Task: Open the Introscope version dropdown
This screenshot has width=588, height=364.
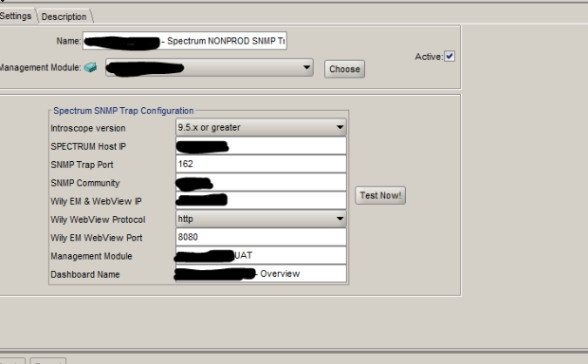Action: point(261,127)
